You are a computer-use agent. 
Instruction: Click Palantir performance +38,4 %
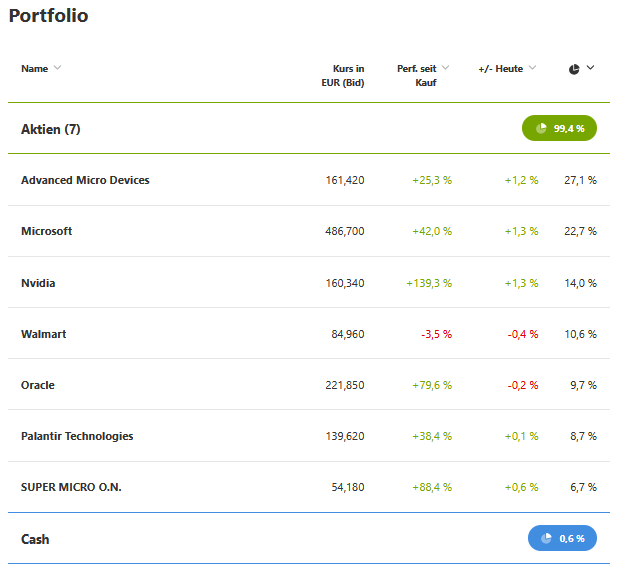(432, 436)
